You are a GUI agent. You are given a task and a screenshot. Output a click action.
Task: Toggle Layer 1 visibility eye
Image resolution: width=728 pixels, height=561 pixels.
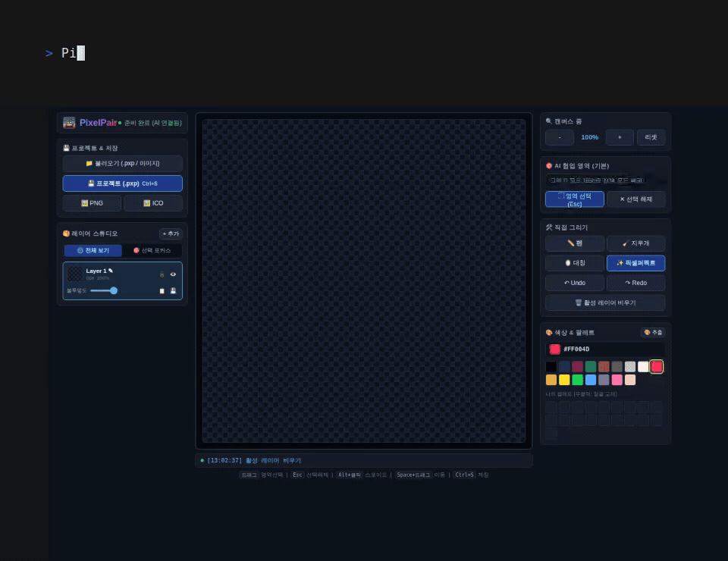pyautogui.click(x=173, y=274)
